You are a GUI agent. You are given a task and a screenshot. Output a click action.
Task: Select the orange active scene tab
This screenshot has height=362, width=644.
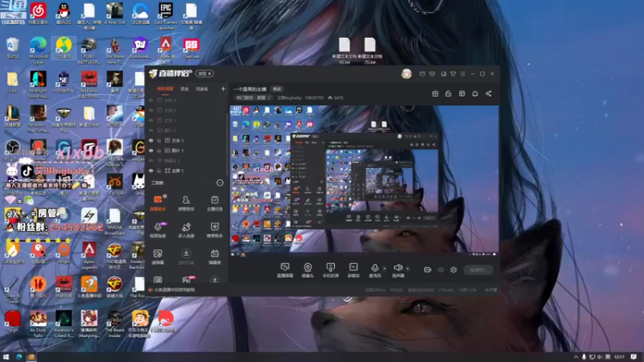(x=165, y=88)
